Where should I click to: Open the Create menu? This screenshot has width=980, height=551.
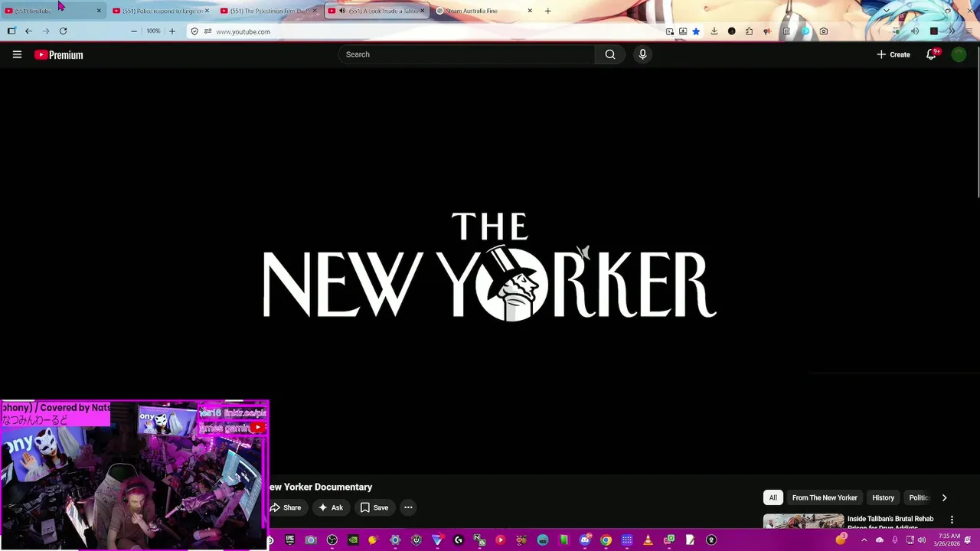(x=893, y=54)
